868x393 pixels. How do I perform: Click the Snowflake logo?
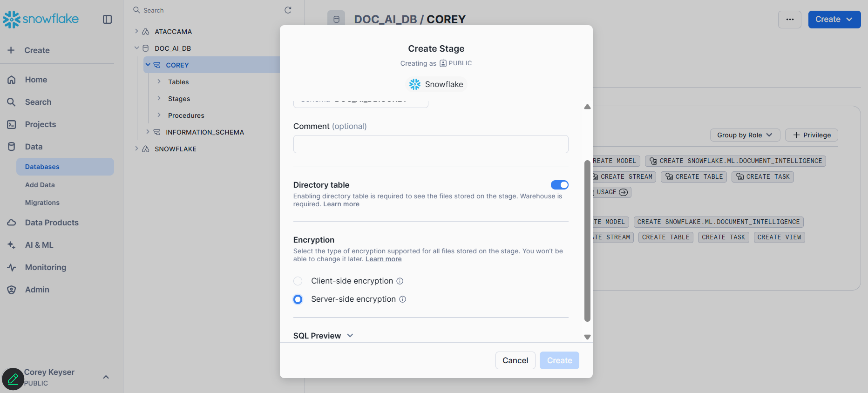click(x=41, y=19)
